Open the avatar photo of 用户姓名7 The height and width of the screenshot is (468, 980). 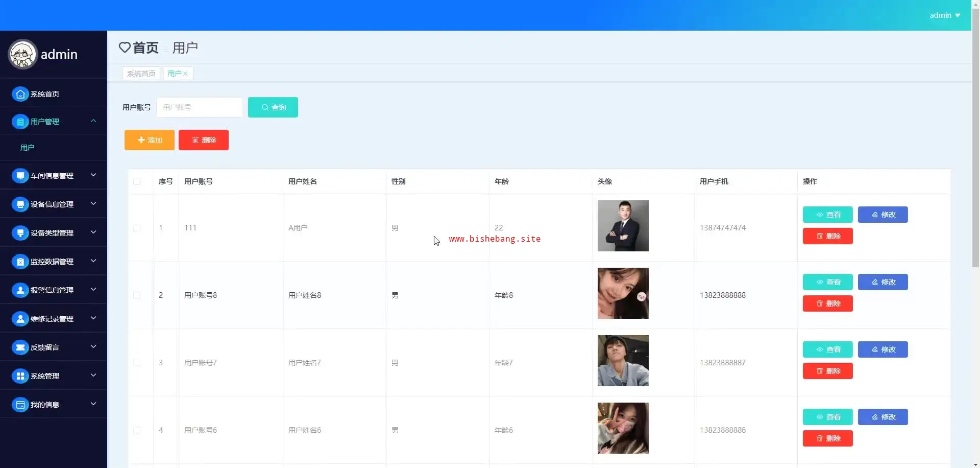[x=623, y=361]
